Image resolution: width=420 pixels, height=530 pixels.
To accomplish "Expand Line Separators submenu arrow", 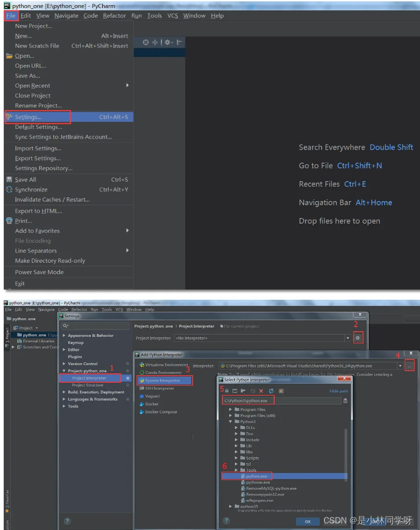I will 127,251.
